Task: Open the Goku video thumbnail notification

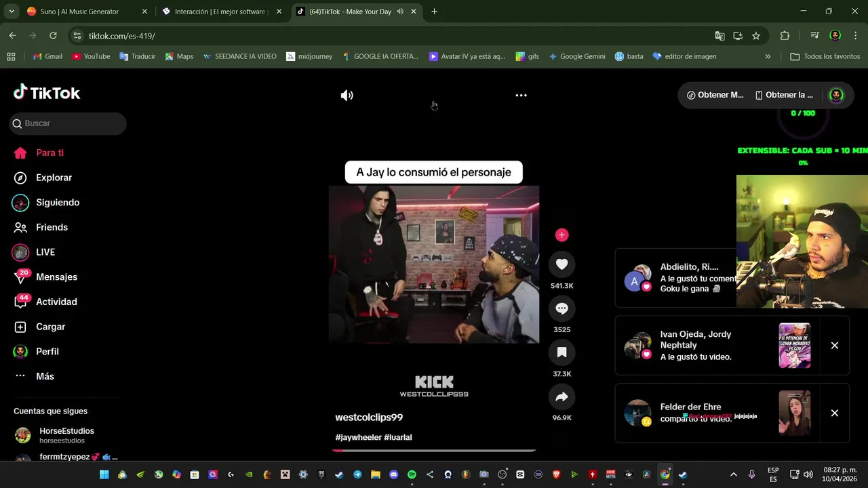Action: click(x=795, y=346)
